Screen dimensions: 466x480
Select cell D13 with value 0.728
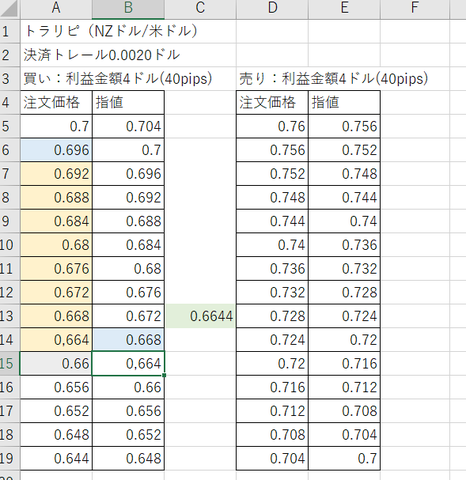(272, 316)
